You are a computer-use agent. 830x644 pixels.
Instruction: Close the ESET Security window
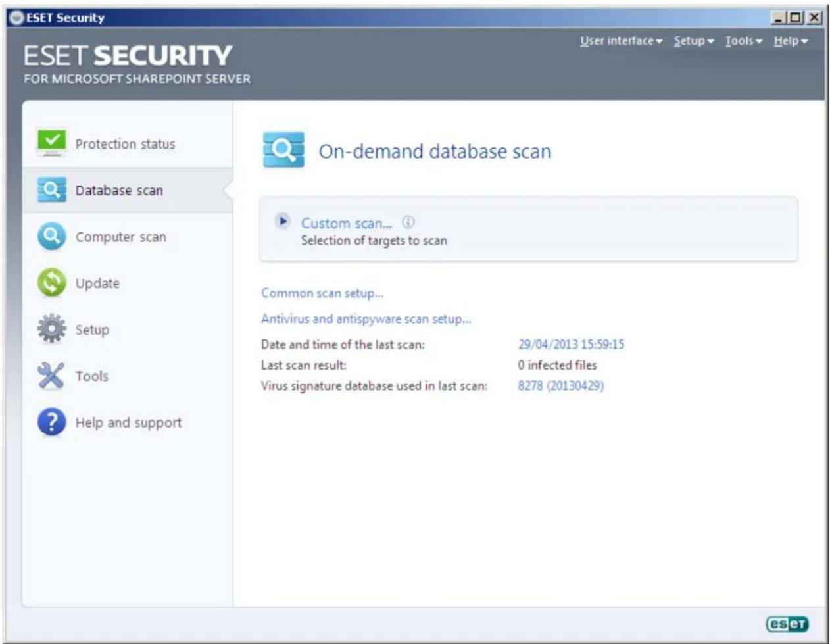pos(814,18)
